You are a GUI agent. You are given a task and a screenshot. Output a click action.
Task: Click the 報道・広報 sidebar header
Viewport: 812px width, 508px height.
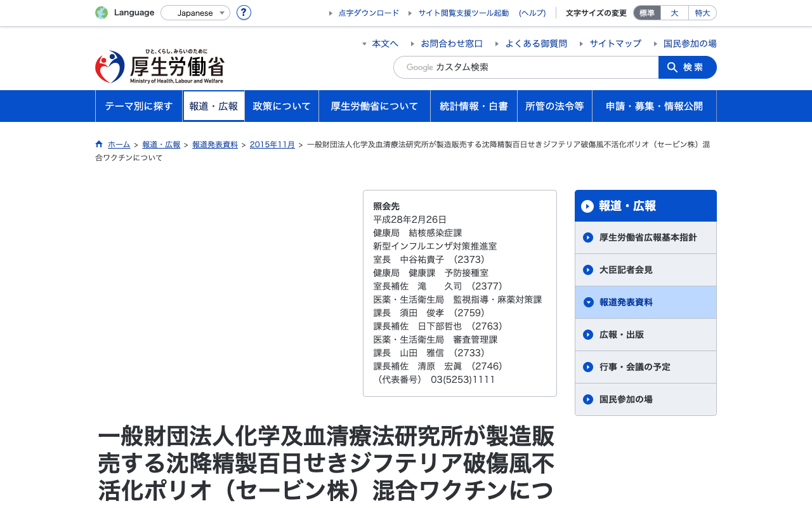pyautogui.click(x=646, y=206)
